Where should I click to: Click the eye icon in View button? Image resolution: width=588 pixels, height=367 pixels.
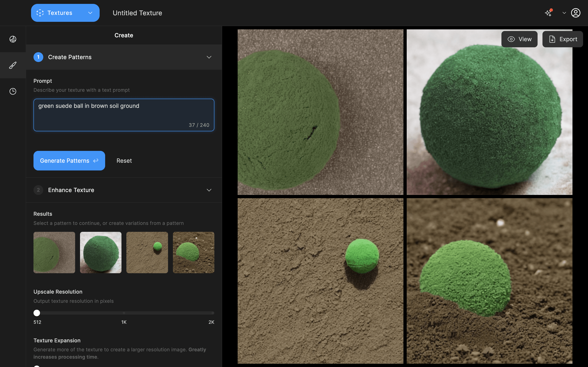[511, 39]
